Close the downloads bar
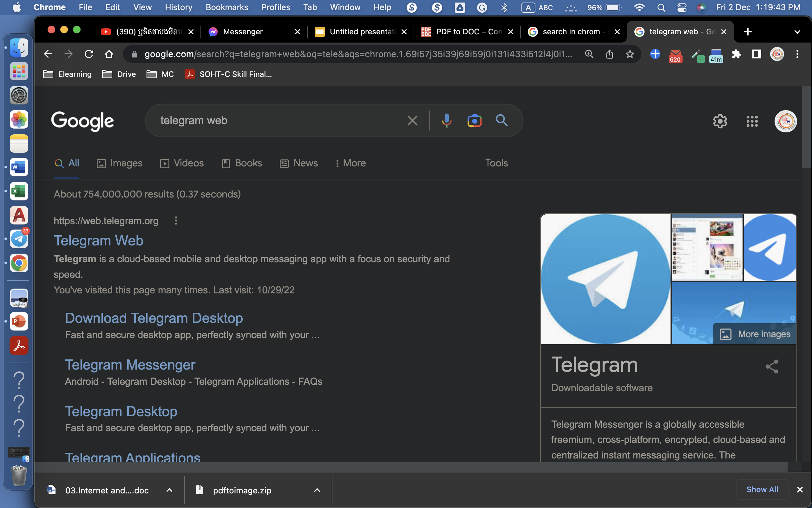The image size is (812, 508). [x=800, y=490]
